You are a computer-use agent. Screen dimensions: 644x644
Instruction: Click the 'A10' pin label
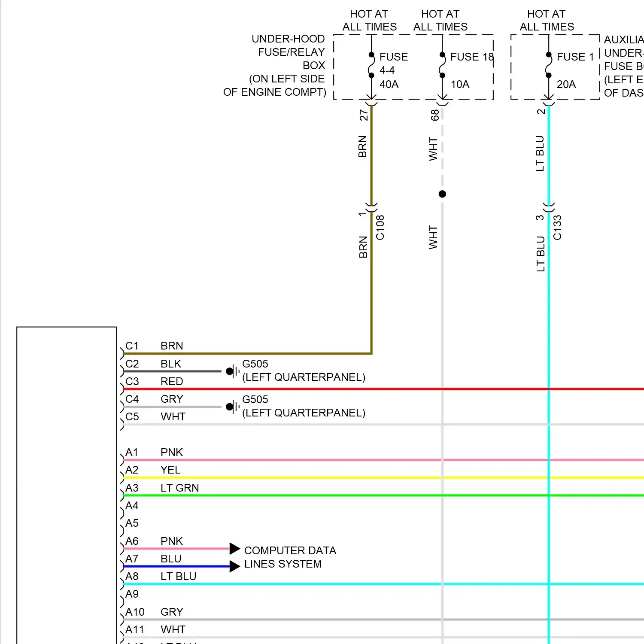[135, 612]
